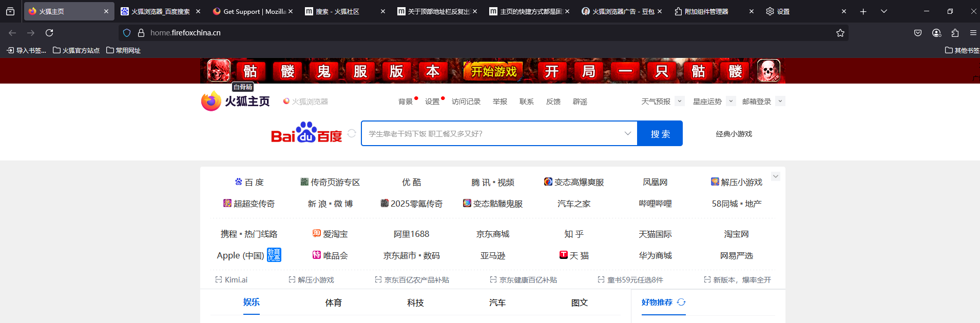This screenshot has width=980, height=323.
Task: Reload the current page
Action: coord(49,33)
